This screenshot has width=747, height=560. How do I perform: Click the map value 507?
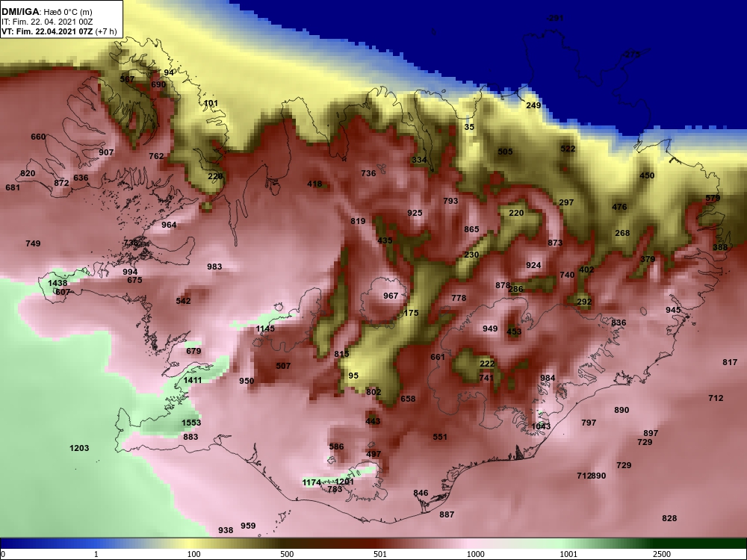[283, 366]
